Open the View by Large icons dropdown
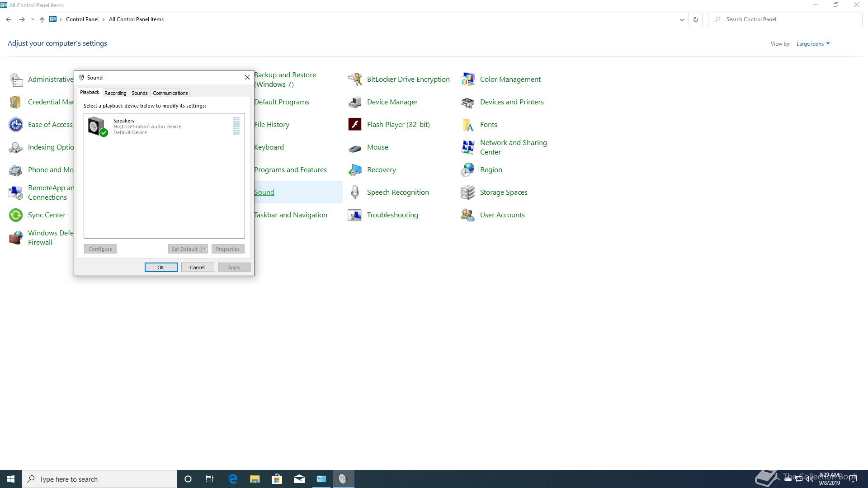Image resolution: width=868 pixels, height=488 pixels. click(x=813, y=44)
